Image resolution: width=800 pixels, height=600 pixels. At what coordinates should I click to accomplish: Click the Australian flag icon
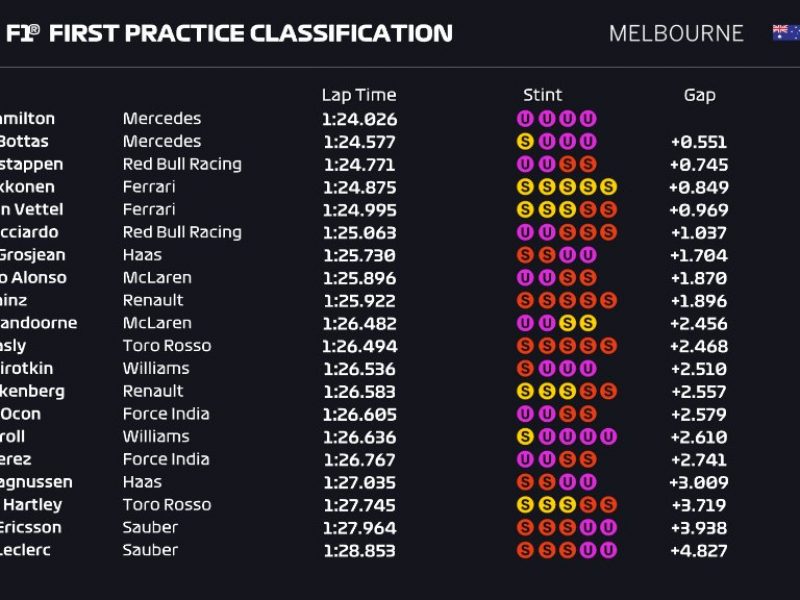tap(786, 33)
